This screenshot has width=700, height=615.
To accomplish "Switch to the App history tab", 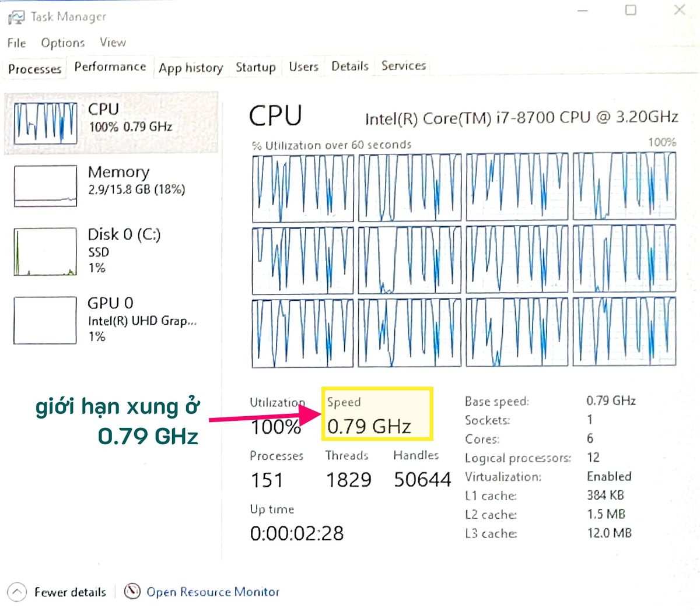I will tap(191, 68).
